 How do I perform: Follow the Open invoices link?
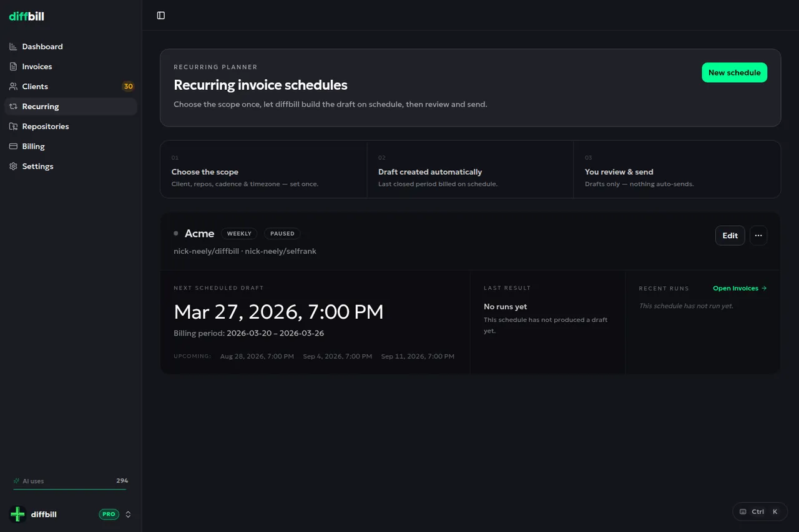click(x=740, y=288)
